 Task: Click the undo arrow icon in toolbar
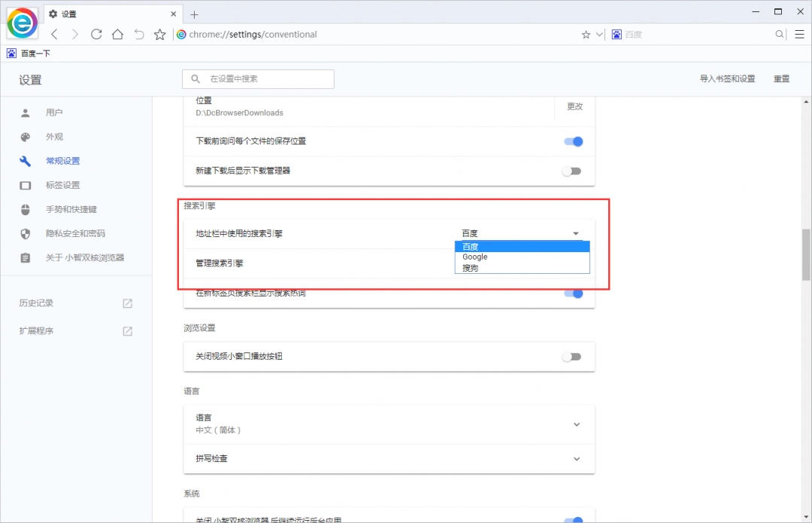pyautogui.click(x=139, y=35)
